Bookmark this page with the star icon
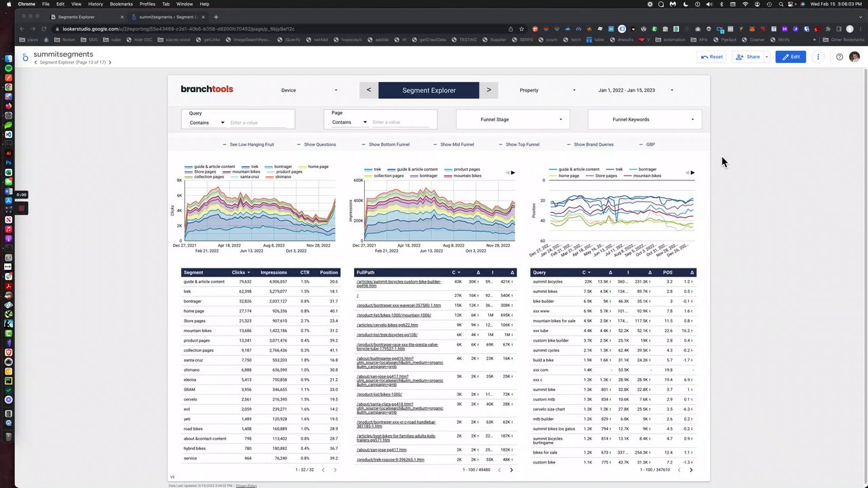868x488 pixels. point(521,29)
